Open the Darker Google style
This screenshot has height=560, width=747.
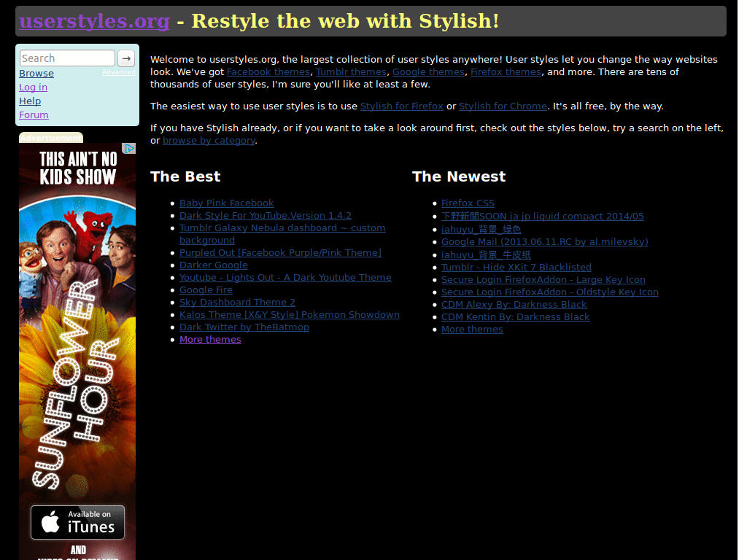click(x=214, y=265)
